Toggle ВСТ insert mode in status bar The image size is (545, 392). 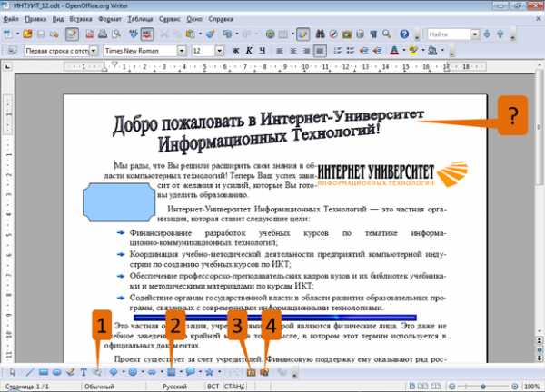(213, 386)
